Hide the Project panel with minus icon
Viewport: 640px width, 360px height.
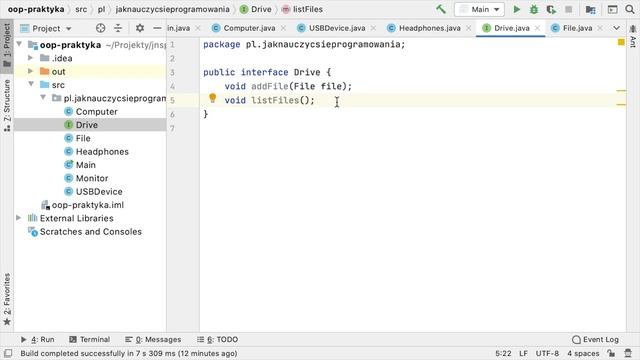[x=157, y=28]
